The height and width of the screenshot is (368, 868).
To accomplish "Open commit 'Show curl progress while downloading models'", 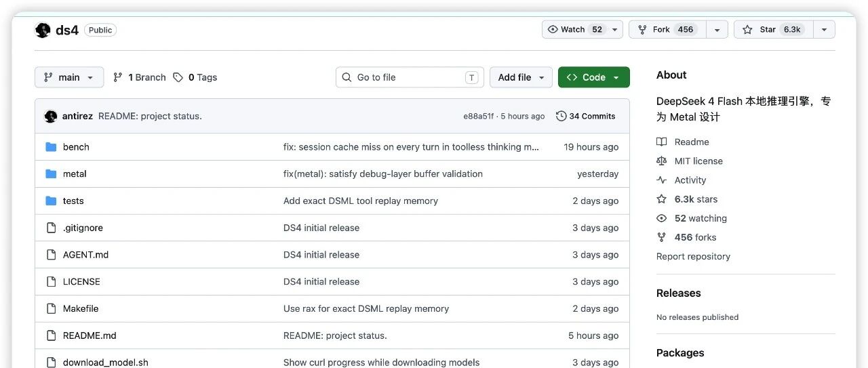I will pyautogui.click(x=382, y=363).
